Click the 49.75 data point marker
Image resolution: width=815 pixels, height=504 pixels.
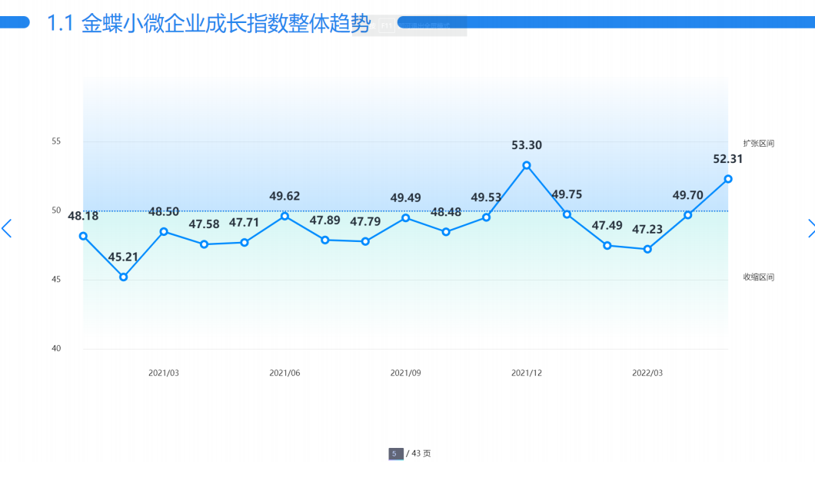(567, 214)
